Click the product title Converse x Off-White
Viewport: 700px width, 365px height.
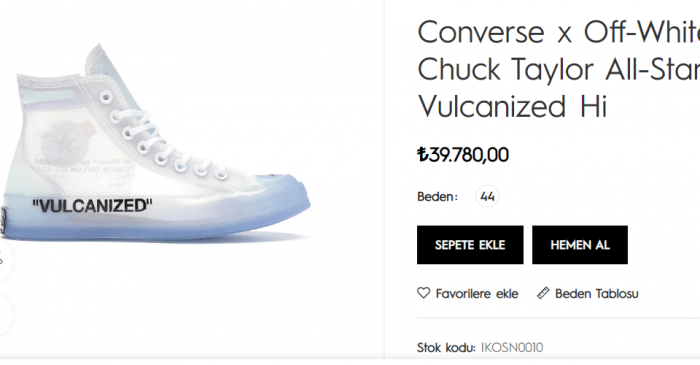point(558,32)
